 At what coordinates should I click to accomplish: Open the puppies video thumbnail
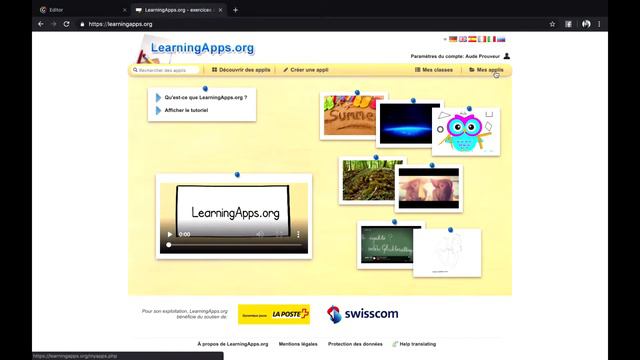429,188
